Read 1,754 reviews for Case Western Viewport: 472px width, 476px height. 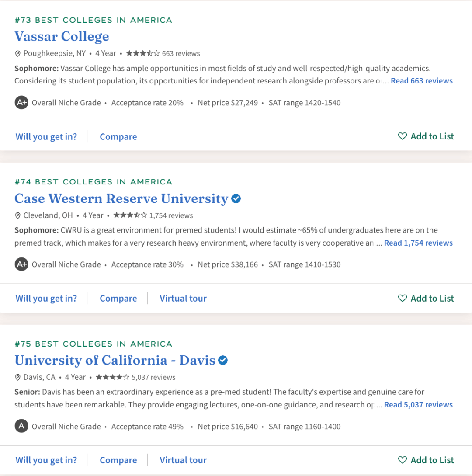[418, 243]
